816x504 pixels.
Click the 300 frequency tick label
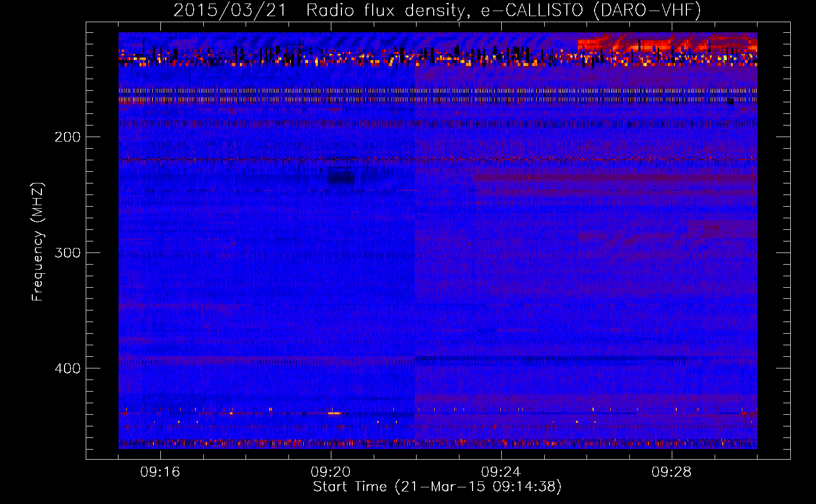(68, 253)
